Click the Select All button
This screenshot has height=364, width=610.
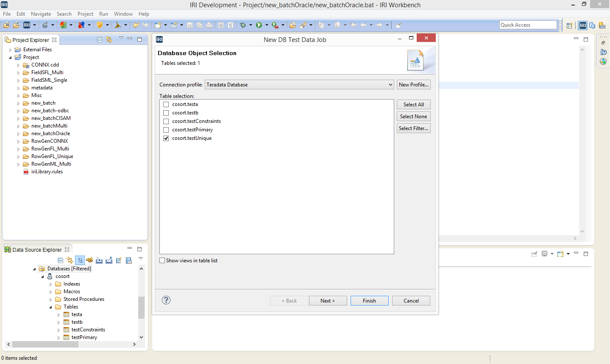(414, 105)
